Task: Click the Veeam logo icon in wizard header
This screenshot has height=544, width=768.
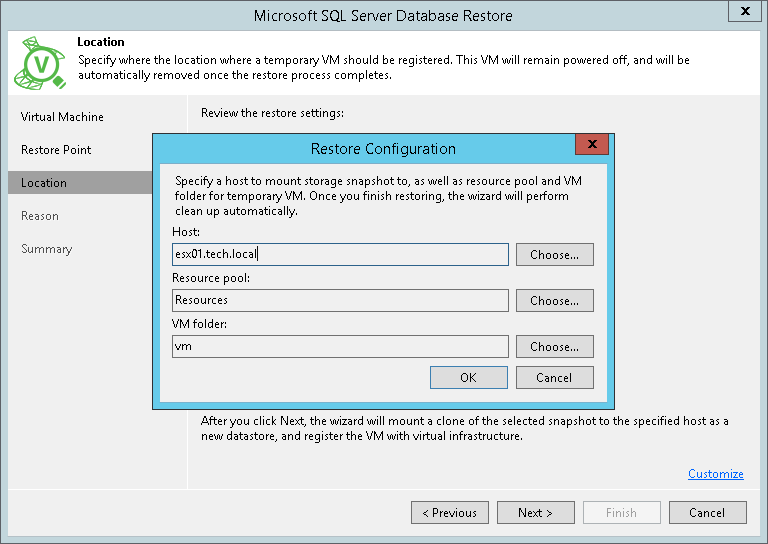Action: point(39,63)
